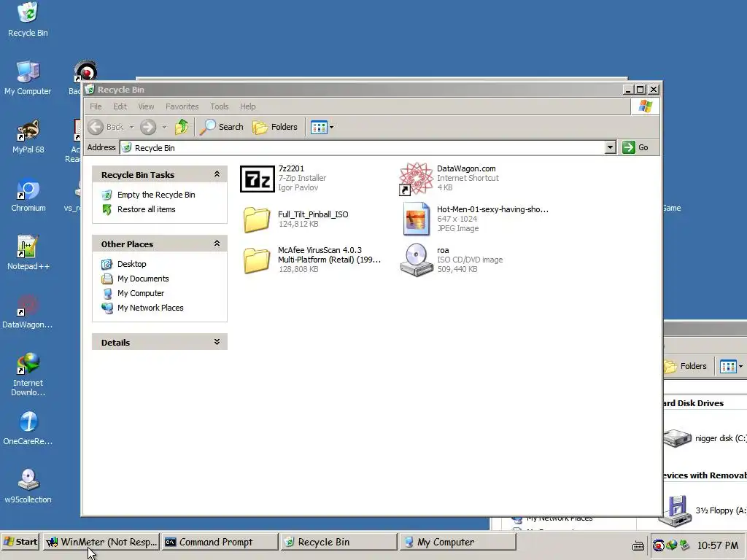The width and height of the screenshot is (747, 560).
Task: Select the DataWagon.com internet shortcut icon
Action: coord(416,179)
